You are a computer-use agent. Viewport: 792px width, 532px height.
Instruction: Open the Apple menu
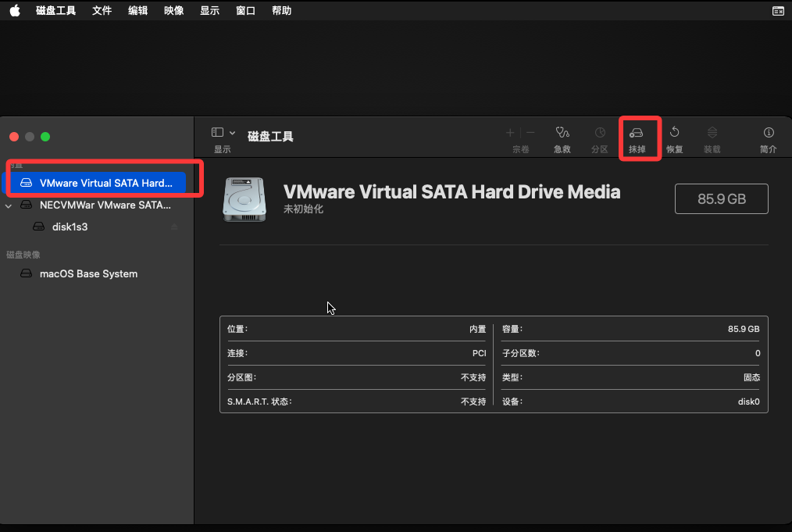coord(15,11)
